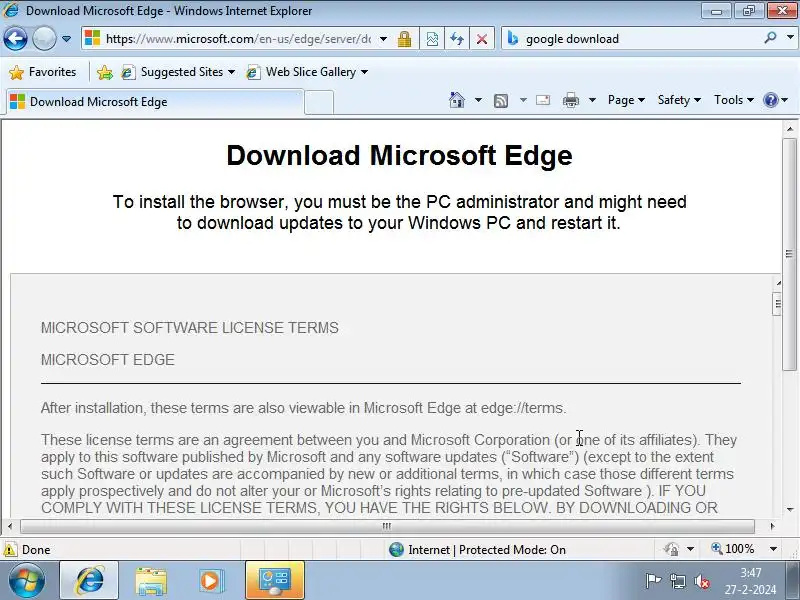Click the network tray icon
Image resolution: width=800 pixels, height=600 pixels.
tap(678, 581)
